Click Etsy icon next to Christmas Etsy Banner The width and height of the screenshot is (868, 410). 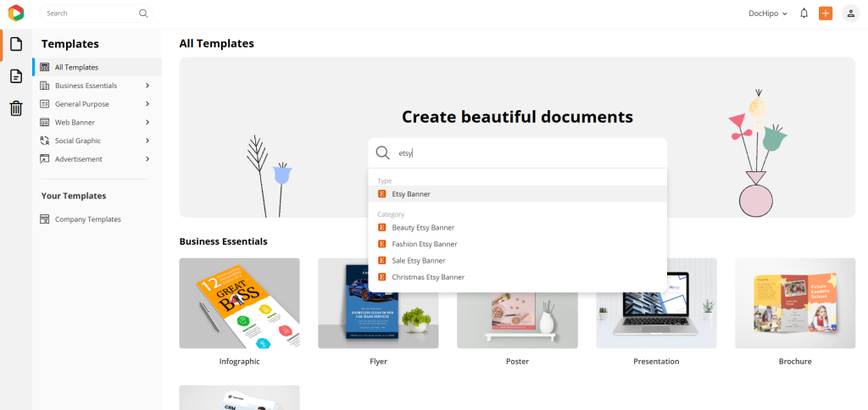[381, 277]
